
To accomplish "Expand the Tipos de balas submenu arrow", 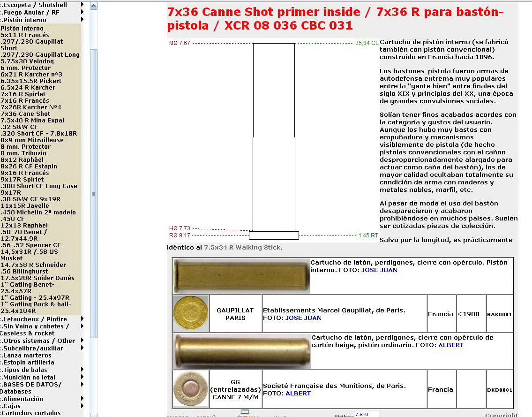I will [x=82, y=370].
